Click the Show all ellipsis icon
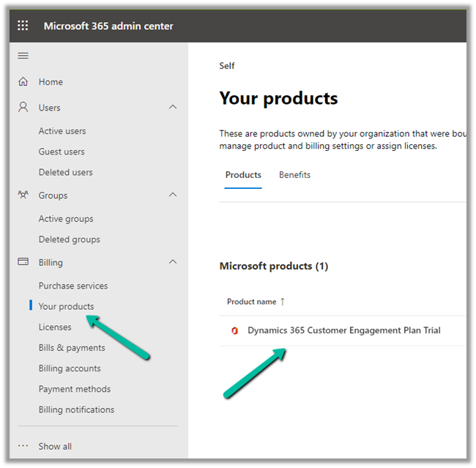476x468 pixels. pos(23,446)
